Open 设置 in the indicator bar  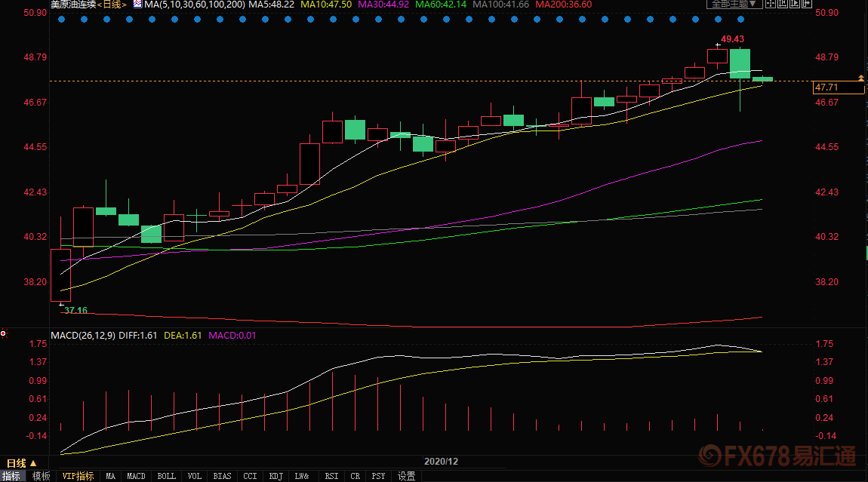coord(407,476)
